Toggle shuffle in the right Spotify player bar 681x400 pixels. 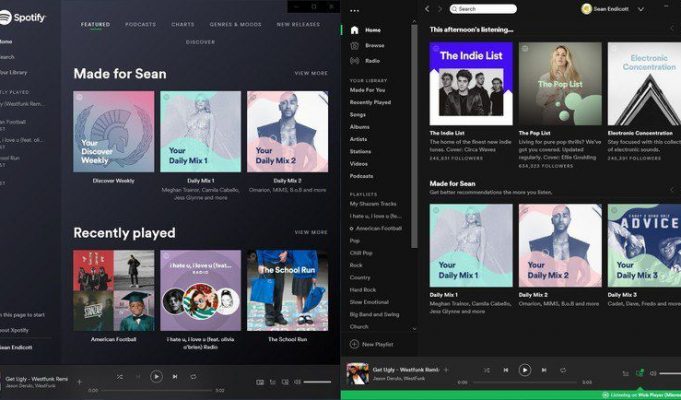(487, 370)
